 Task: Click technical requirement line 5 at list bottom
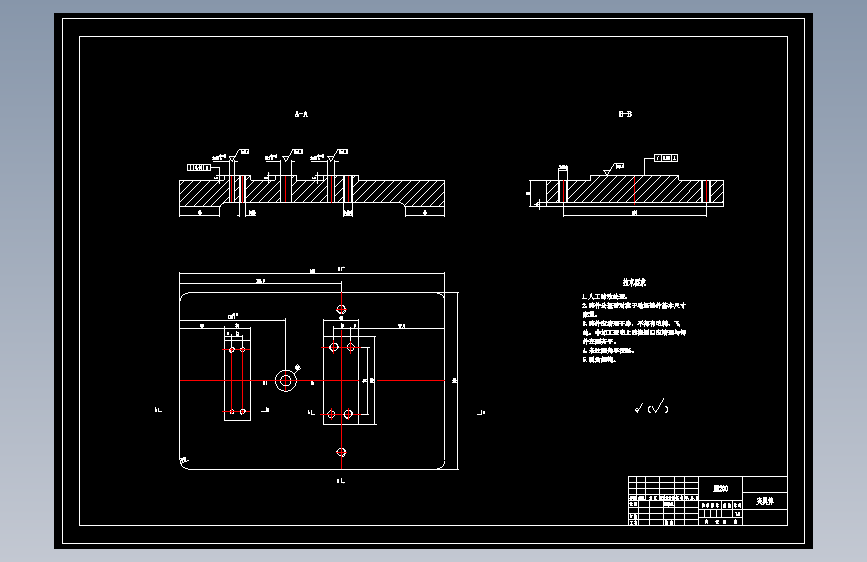point(599,360)
